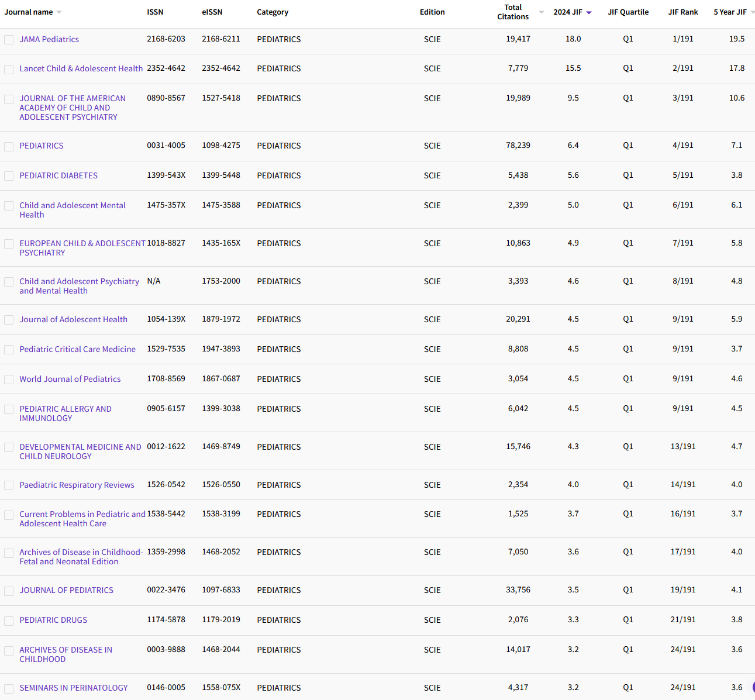Open Lancet Child & Adolescent Health journal link
The image size is (755, 700).
pos(81,68)
